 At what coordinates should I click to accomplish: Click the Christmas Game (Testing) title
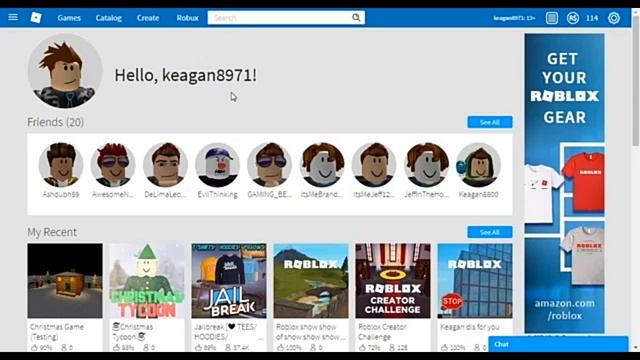(x=57, y=332)
